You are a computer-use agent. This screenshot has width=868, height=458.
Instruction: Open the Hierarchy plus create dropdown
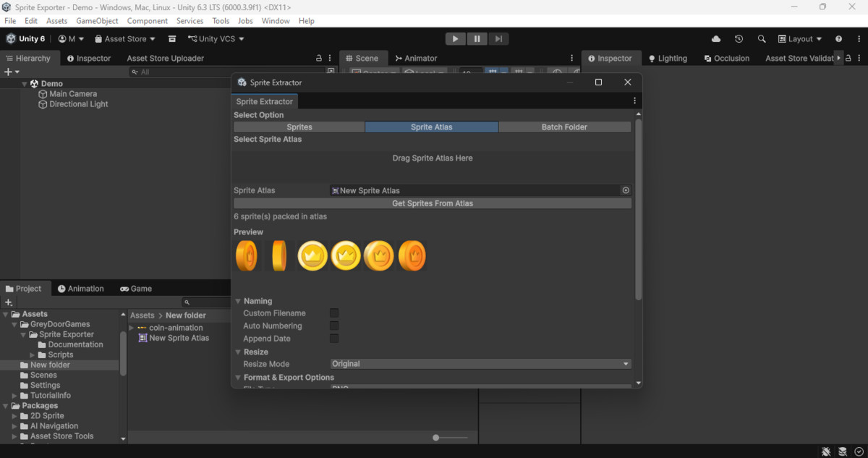click(12, 72)
